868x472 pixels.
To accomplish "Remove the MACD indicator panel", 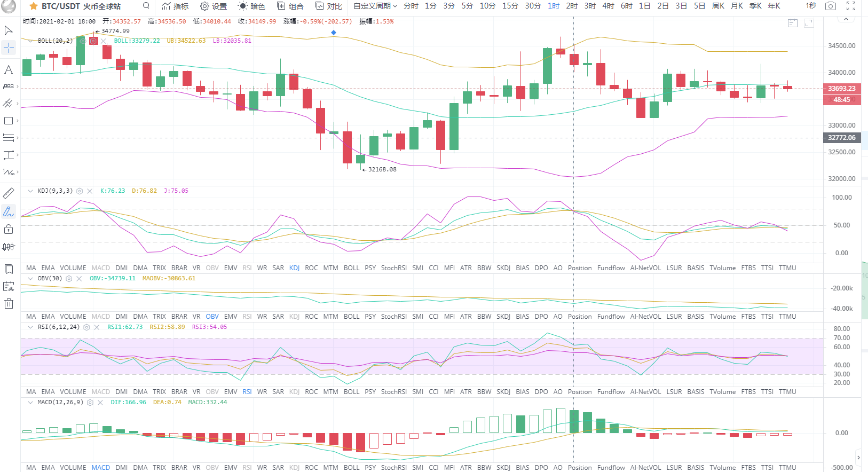I will 100,402.
